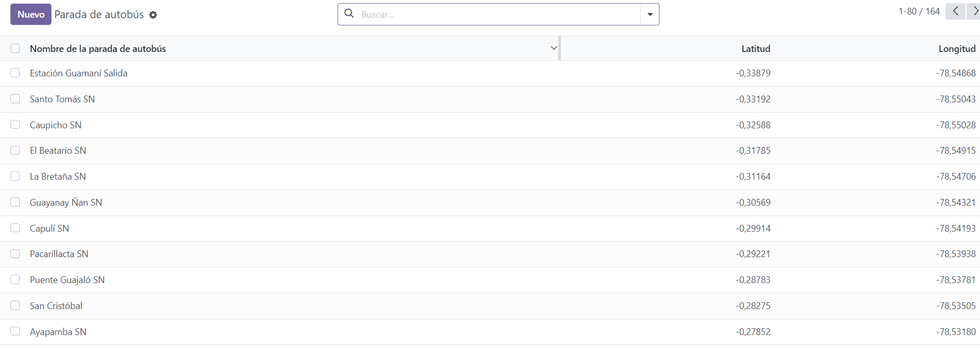Open the Santo Tomás SN record

(x=62, y=99)
